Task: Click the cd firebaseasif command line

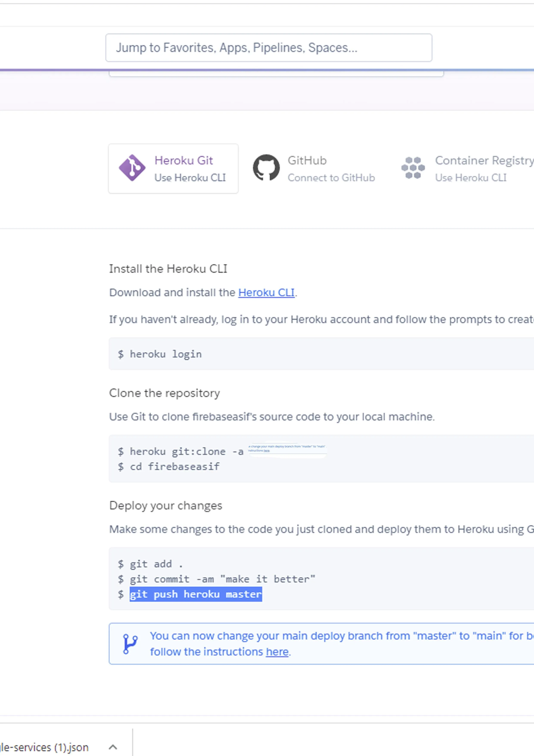Action: click(168, 467)
